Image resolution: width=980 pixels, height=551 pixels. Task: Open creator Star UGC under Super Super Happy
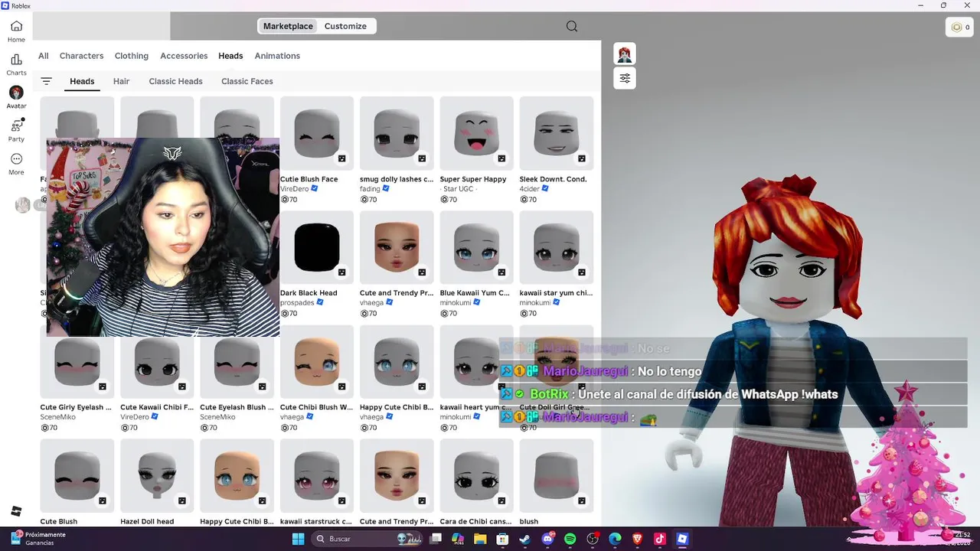pos(458,189)
